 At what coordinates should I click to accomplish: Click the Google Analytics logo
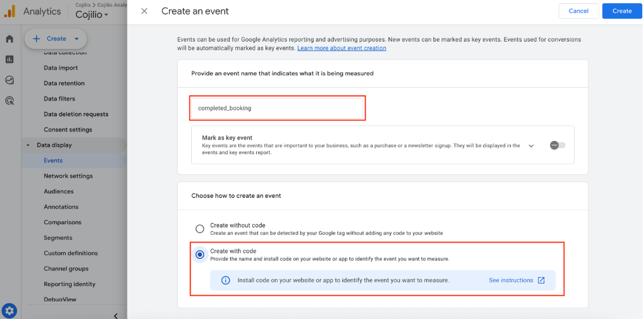tap(9, 11)
